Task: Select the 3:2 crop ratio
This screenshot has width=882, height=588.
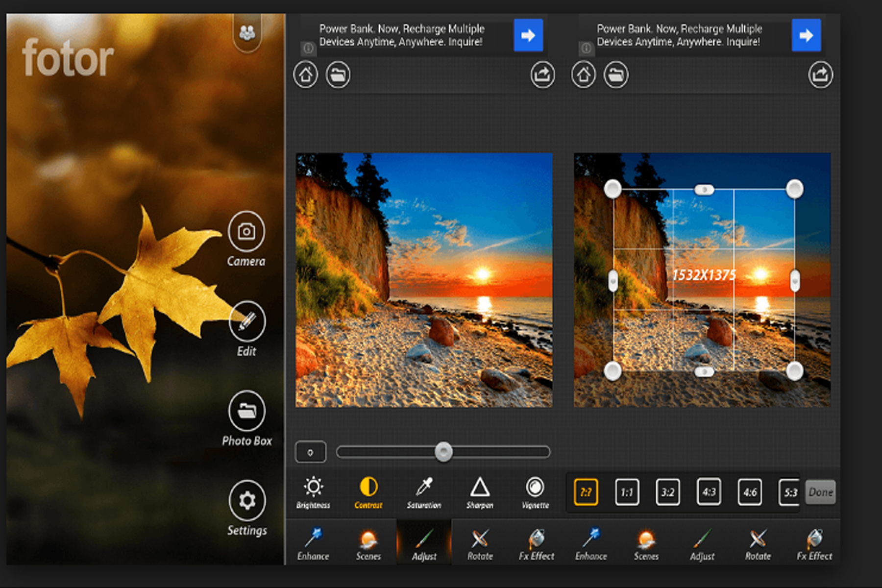Action: point(668,493)
